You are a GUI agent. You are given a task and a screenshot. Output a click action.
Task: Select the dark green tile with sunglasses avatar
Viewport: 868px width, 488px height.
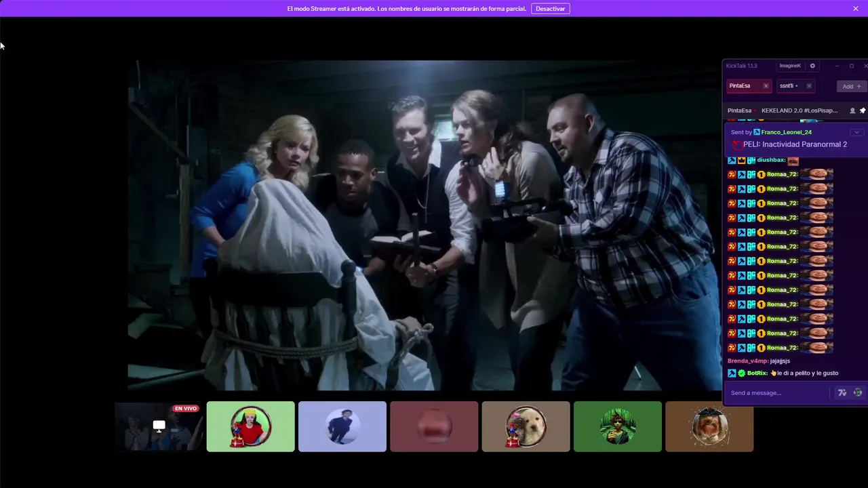pos(618,426)
